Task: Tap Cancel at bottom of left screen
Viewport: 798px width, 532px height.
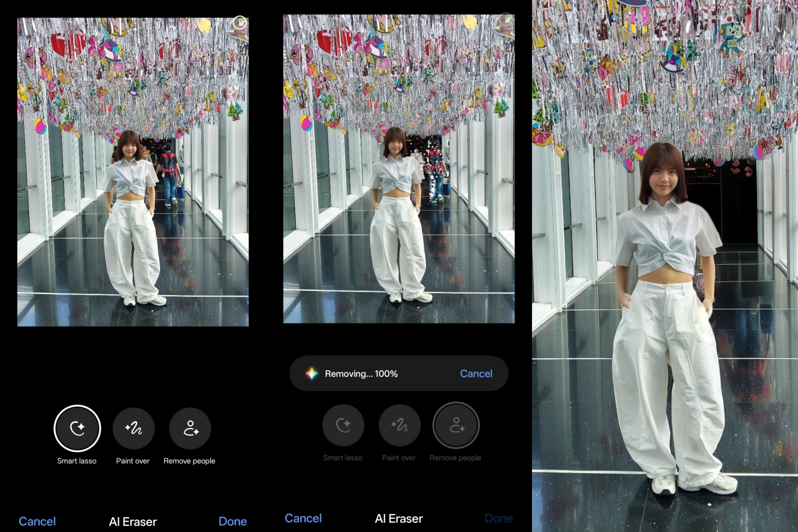Action: [x=37, y=521]
